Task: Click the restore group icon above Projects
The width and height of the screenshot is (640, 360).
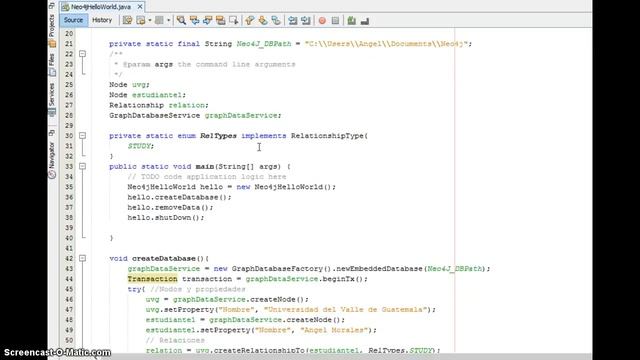Action: tap(52, 6)
